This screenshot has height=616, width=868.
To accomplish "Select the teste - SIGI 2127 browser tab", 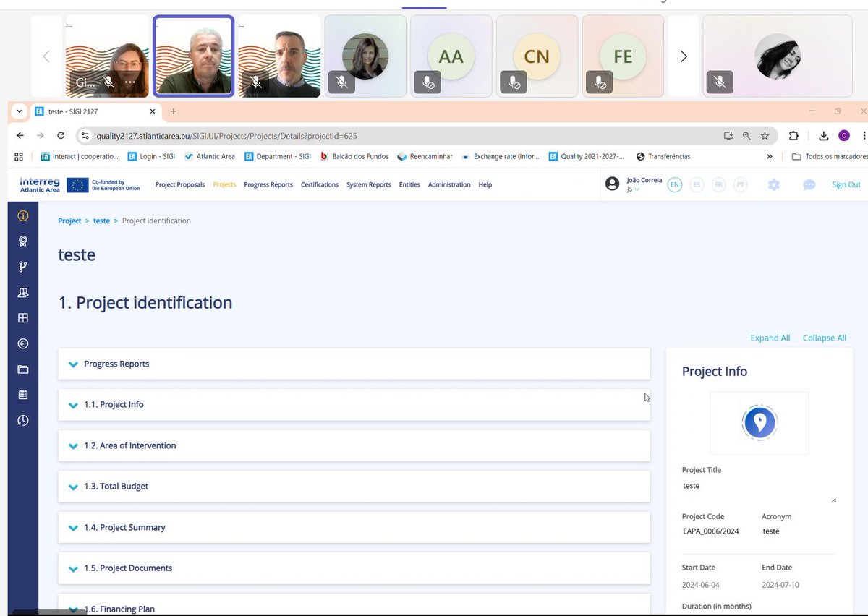I will point(94,111).
